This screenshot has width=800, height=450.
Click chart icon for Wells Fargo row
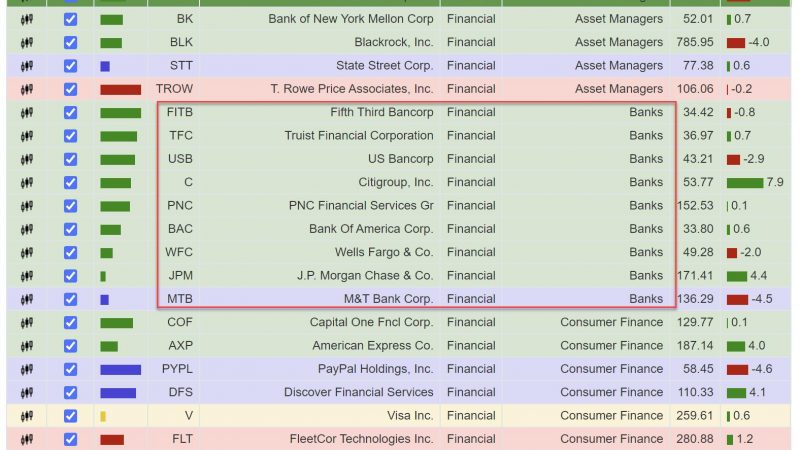pyautogui.click(x=27, y=253)
